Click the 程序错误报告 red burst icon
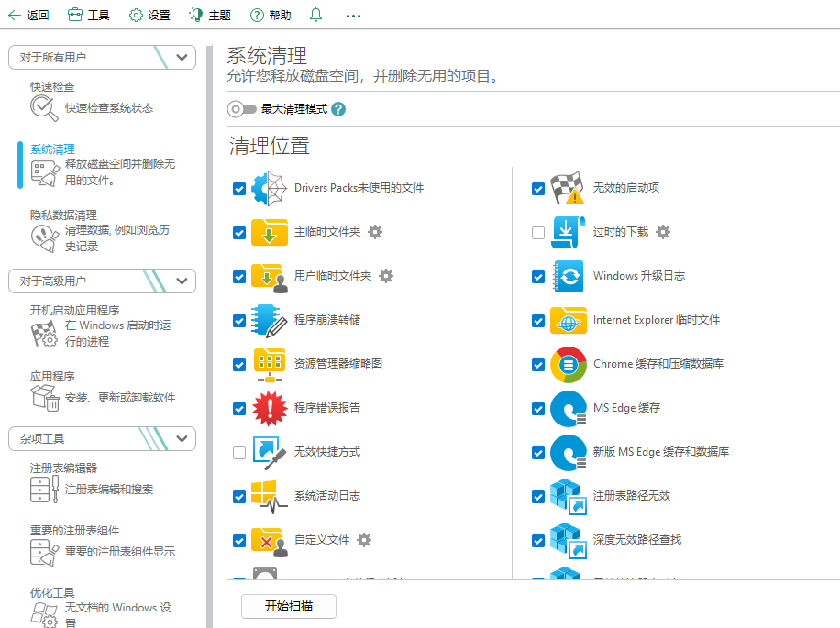 coord(269,409)
